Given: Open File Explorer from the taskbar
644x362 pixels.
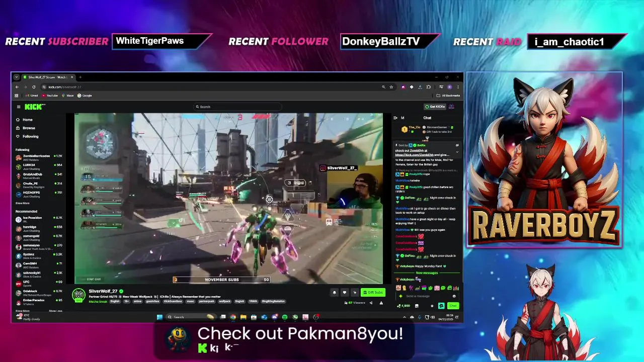Looking at the screenshot, I should pos(243,317).
